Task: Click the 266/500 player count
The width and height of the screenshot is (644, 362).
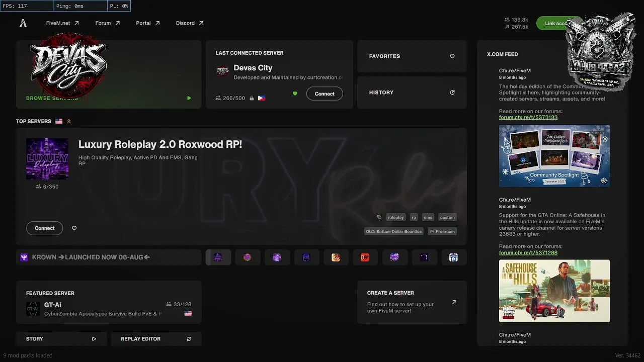Action: [x=230, y=98]
